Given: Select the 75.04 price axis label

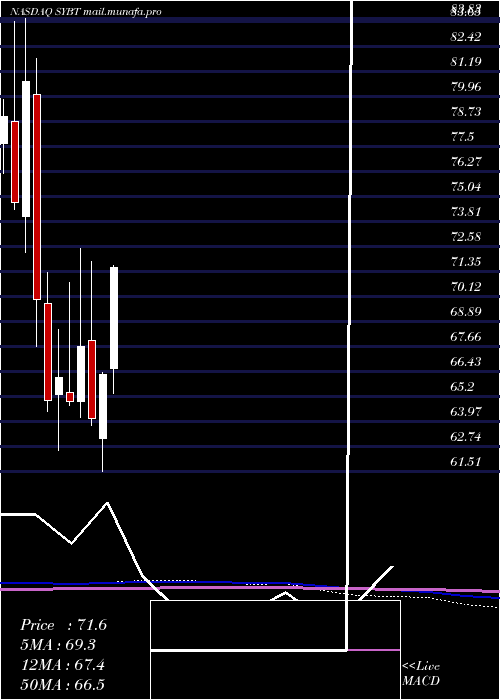Looking at the screenshot, I should click(466, 187).
